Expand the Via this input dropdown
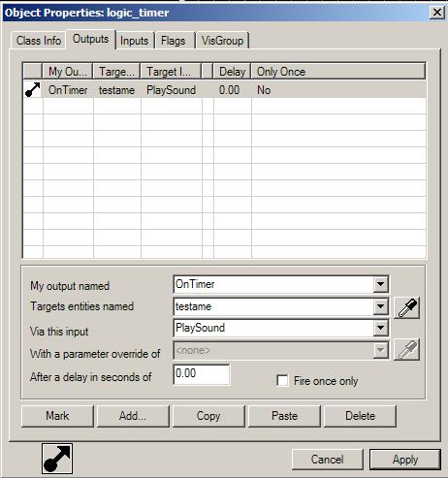 click(381, 328)
